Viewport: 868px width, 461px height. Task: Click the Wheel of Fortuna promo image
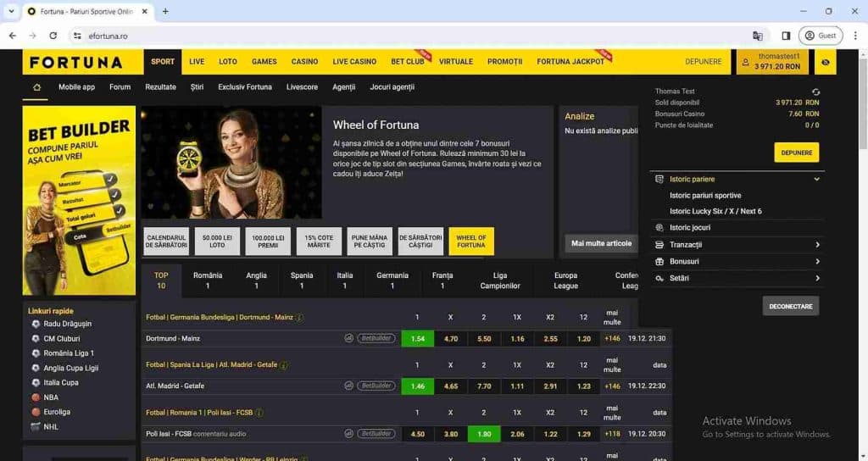click(x=231, y=163)
